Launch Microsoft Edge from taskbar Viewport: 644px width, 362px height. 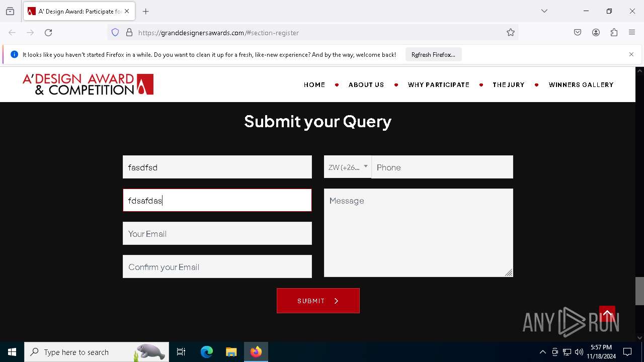(207, 352)
